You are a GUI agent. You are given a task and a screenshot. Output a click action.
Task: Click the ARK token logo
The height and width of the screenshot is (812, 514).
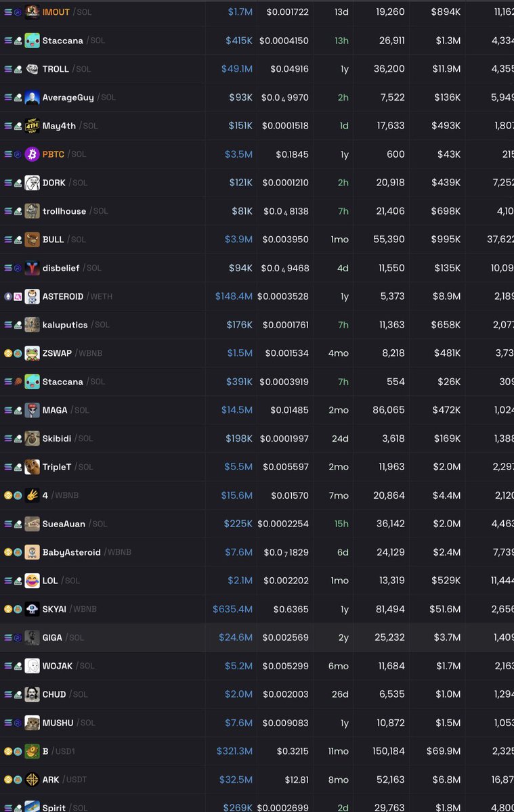tap(32, 780)
